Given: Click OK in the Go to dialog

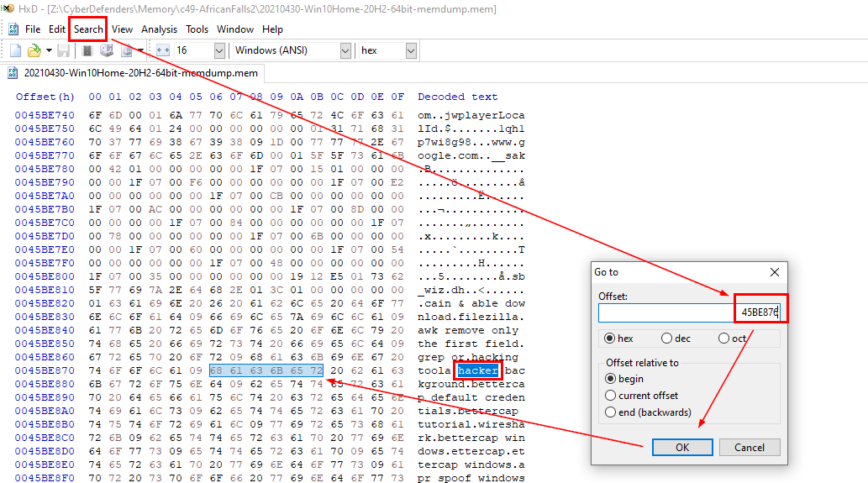Looking at the screenshot, I should 682,447.
